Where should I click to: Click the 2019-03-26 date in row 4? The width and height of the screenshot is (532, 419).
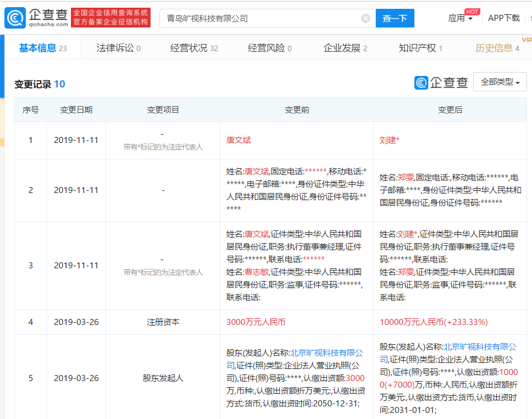(76, 322)
